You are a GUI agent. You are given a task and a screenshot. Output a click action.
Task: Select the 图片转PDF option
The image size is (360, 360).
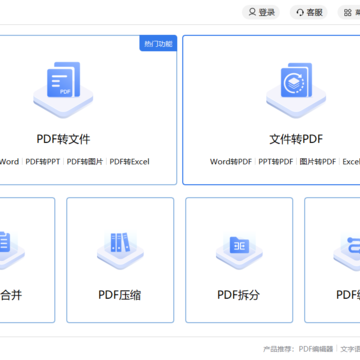318,162
